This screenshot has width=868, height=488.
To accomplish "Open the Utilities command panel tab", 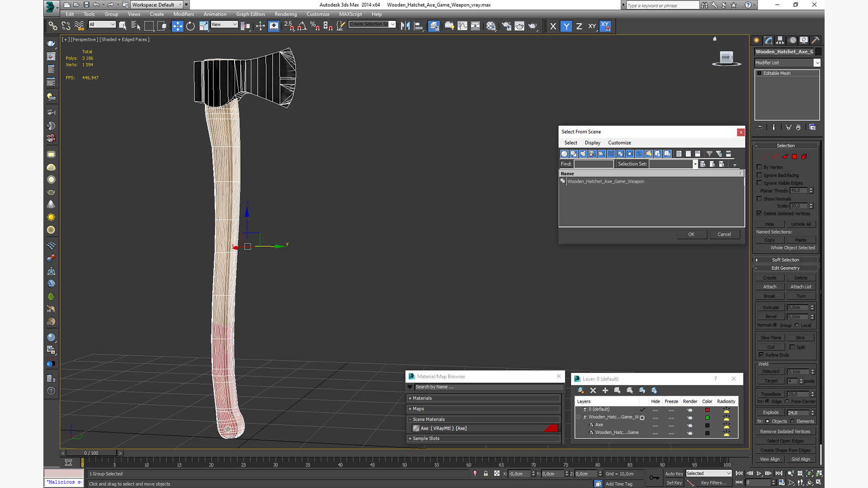I will (x=816, y=40).
